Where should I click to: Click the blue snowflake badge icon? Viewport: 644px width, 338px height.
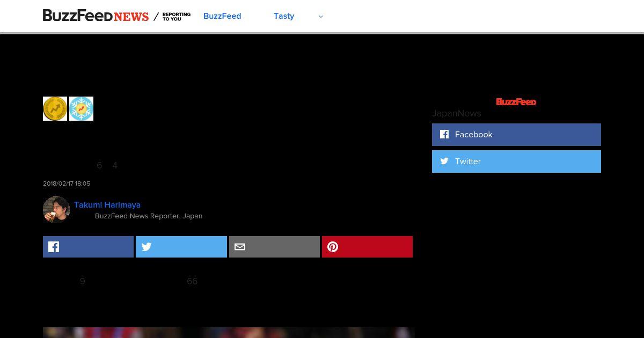[x=82, y=108]
